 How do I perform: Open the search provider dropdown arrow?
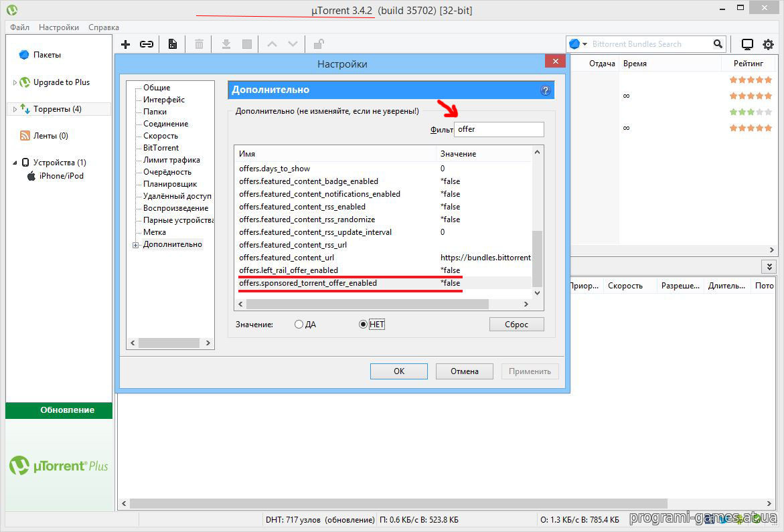(x=584, y=44)
